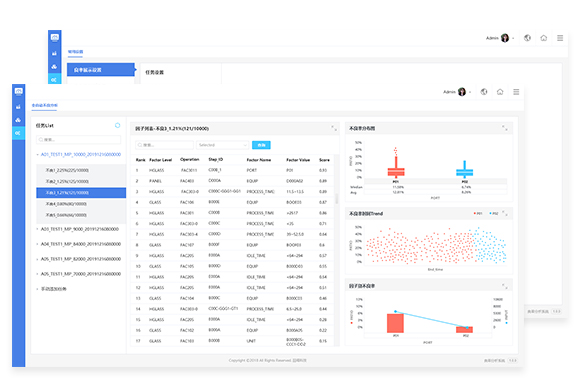The image size is (580, 380).
Task: Open the highlighted settings icon in sidebar
Action: pyautogui.click(x=18, y=133)
